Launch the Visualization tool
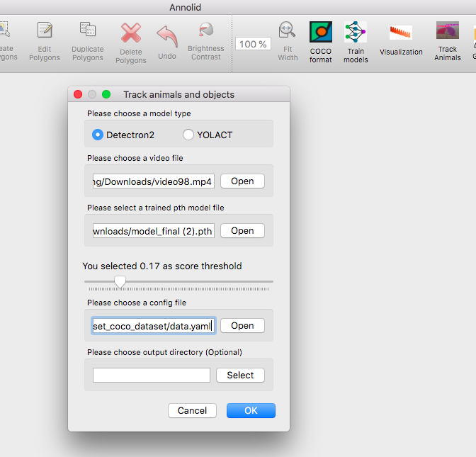Viewport: 476px width, 457px height. pyautogui.click(x=401, y=41)
